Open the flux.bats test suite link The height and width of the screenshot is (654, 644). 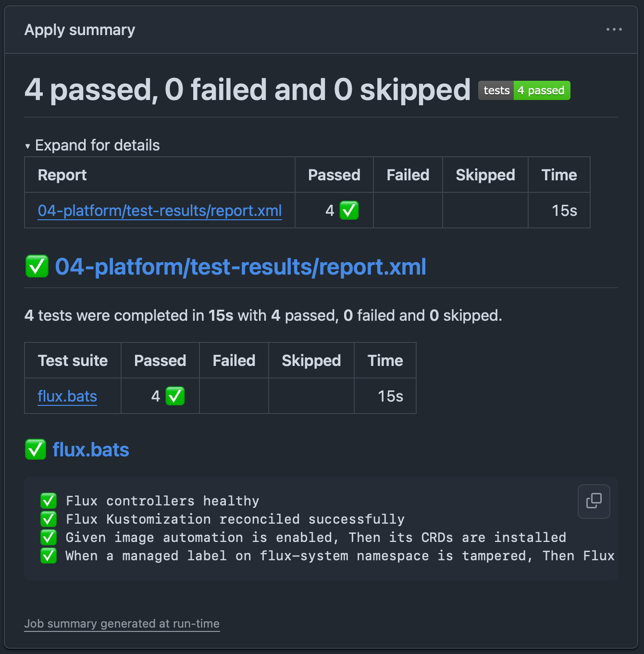67,396
